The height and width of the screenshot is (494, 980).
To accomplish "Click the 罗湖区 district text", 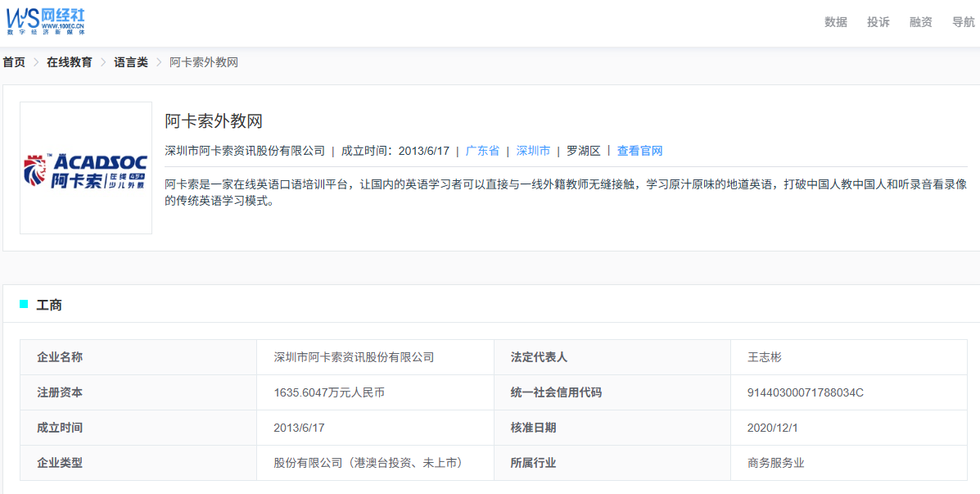I will [584, 151].
